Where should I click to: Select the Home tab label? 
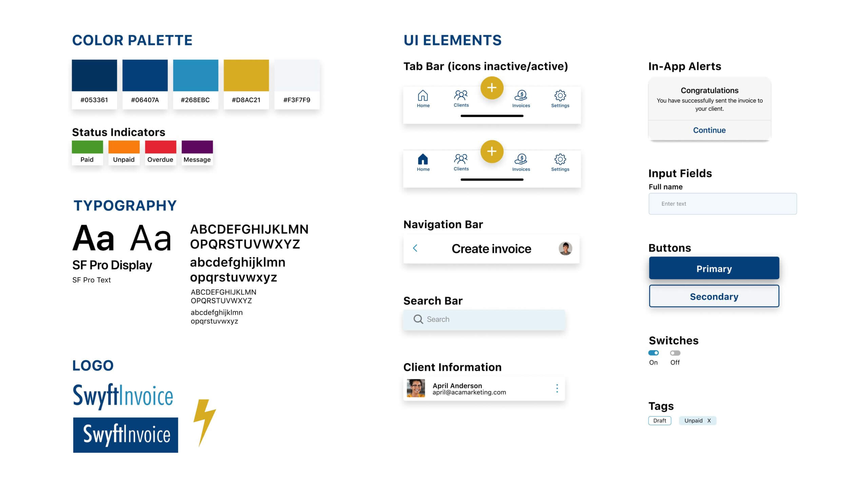tap(423, 105)
